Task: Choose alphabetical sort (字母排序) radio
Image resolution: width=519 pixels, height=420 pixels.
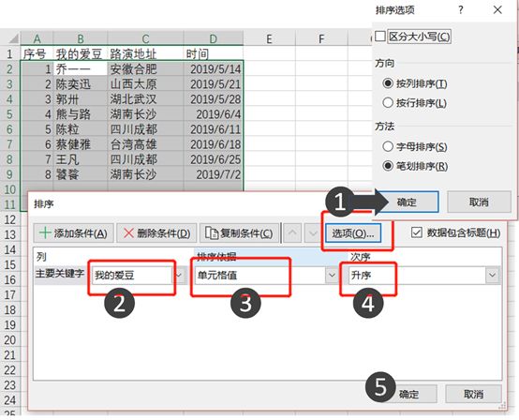Action: pos(388,146)
